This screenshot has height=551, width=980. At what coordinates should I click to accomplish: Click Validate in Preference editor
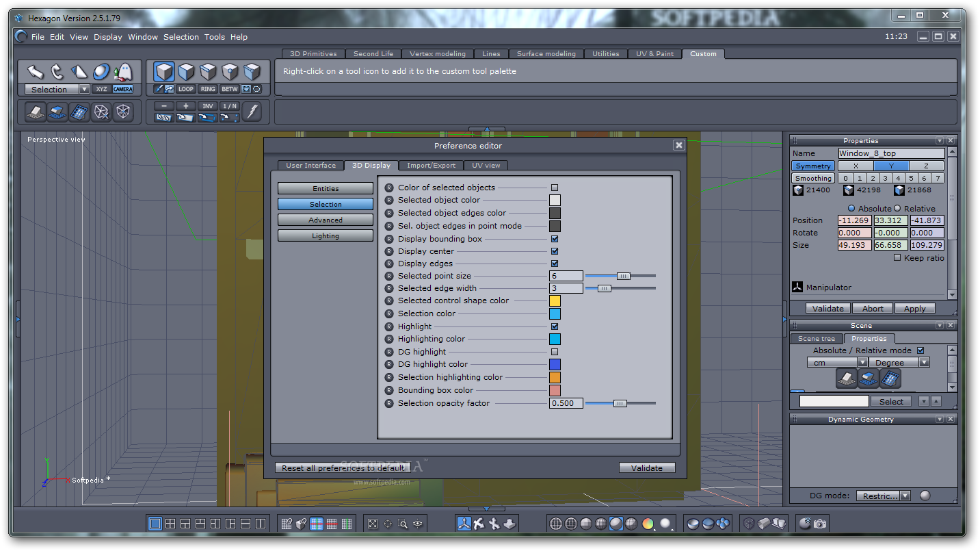point(647,468)
